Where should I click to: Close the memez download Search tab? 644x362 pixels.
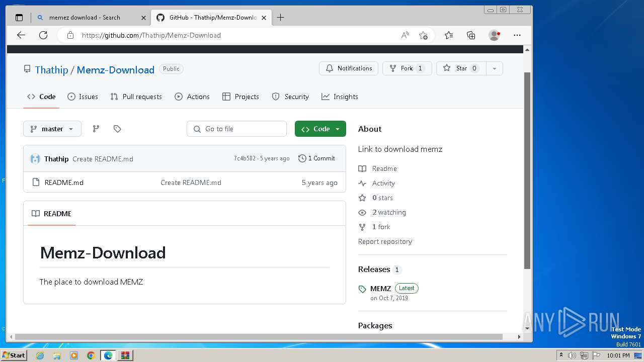point(143,18)
